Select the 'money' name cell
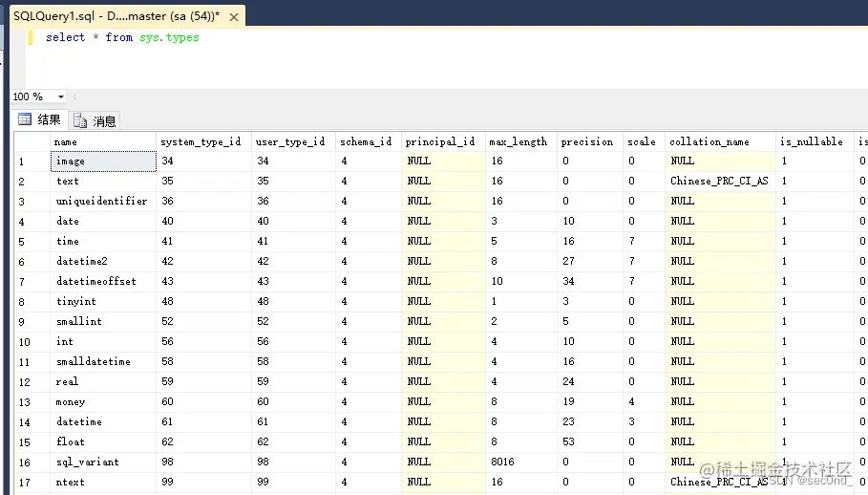Viewport: 868px width, 495px height. (103, 401)
